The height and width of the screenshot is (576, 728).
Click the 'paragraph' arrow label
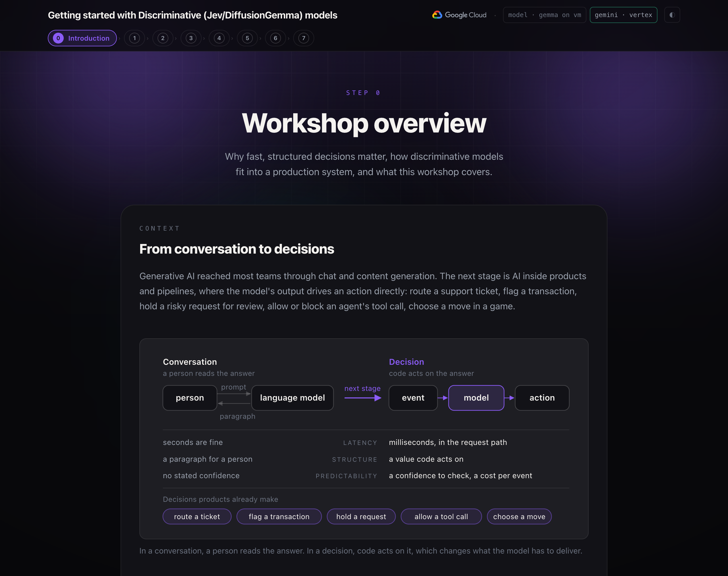[x=237, y=417]
